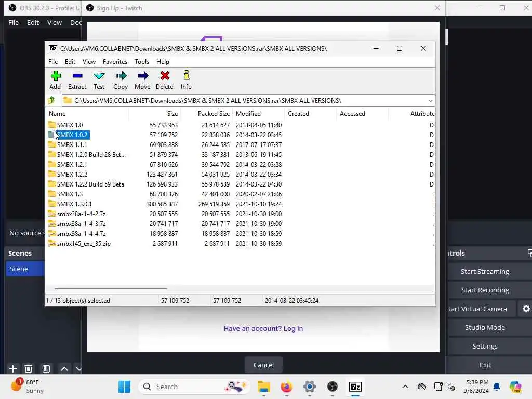Open the OBS File menu
Screen dimensions: 532x399
[14, 22]
